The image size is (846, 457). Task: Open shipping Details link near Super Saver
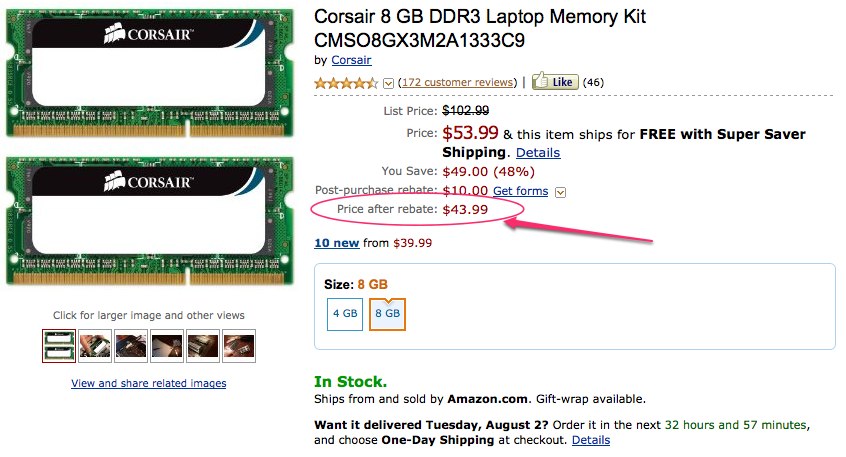pyautogui.click(x=538, y=153)
